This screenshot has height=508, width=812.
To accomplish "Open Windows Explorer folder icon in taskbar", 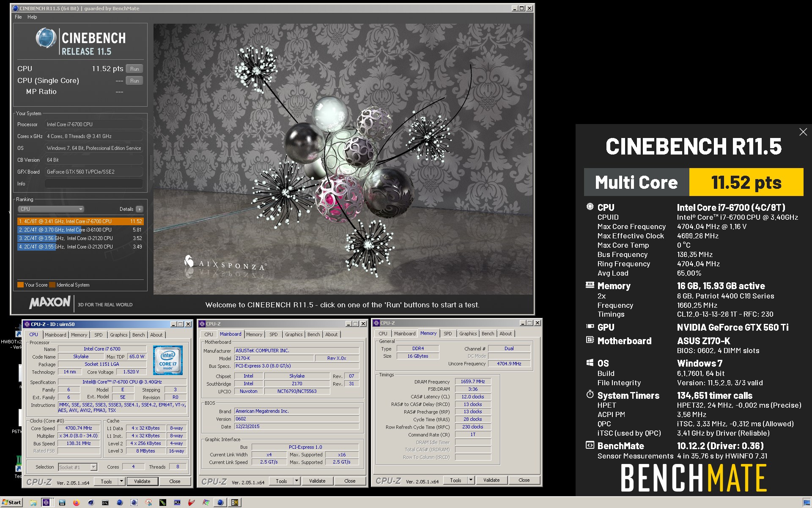I will pyautogui.click(x=33, y=502).
